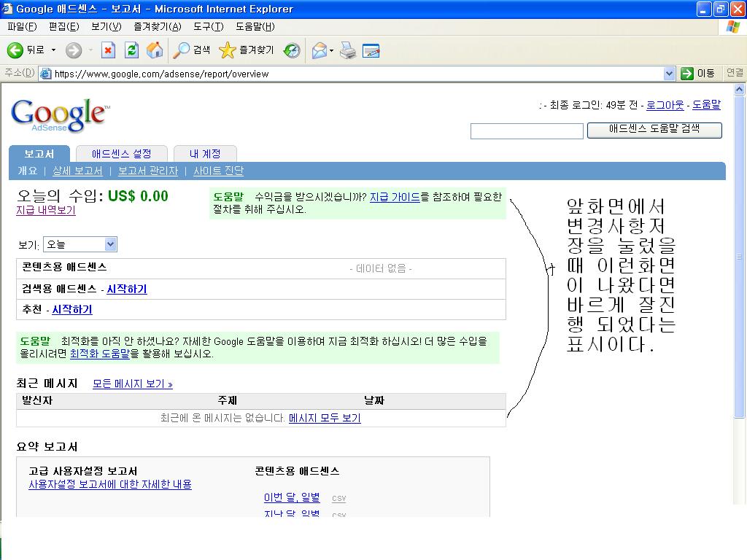Viewport: 747px width, 560px height.
Task: Open the 지급 내역보기 link
Action: [46, 210]
